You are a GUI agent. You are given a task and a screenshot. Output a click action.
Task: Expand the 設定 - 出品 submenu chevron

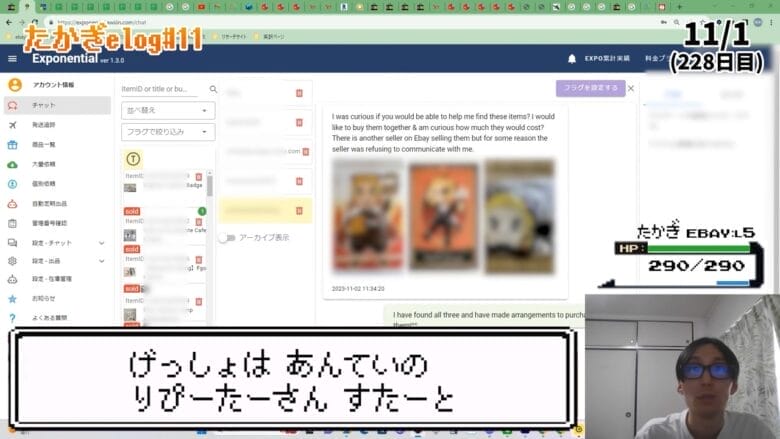click(x=101, y=261)
